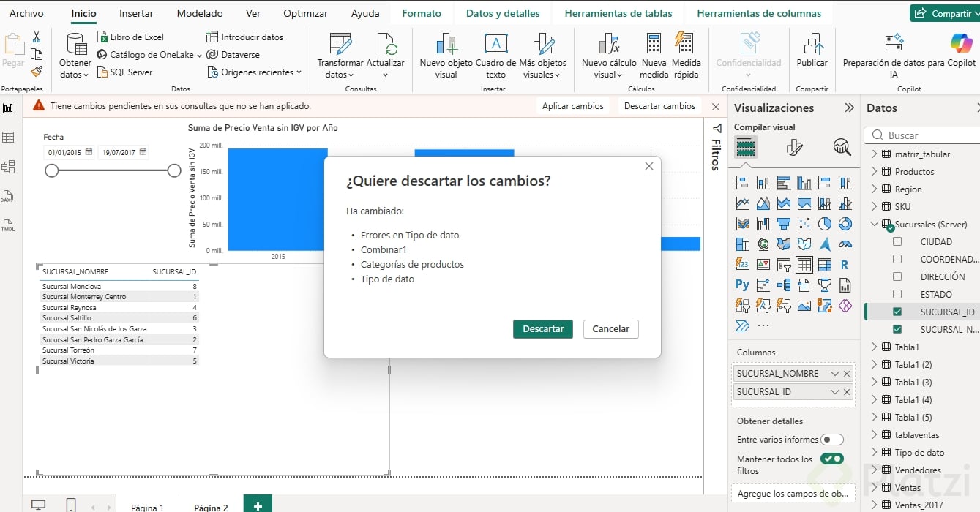Expand the Productos table

pos(874,171)
